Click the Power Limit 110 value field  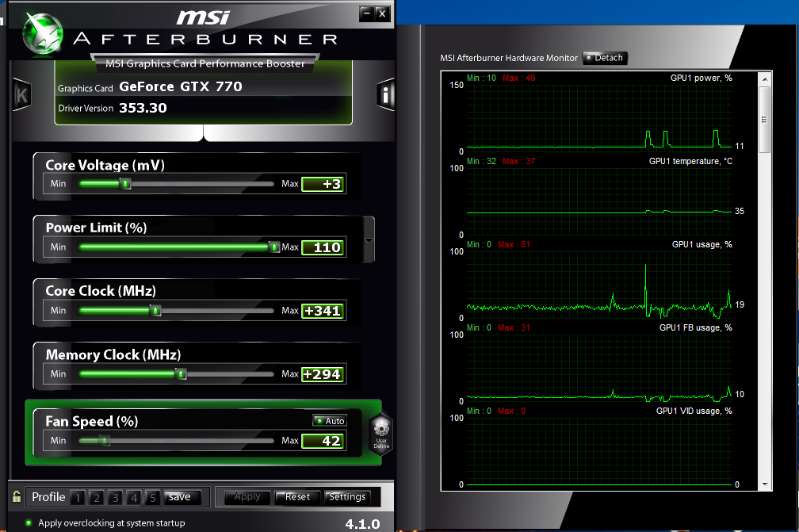(x=323, y=247)
